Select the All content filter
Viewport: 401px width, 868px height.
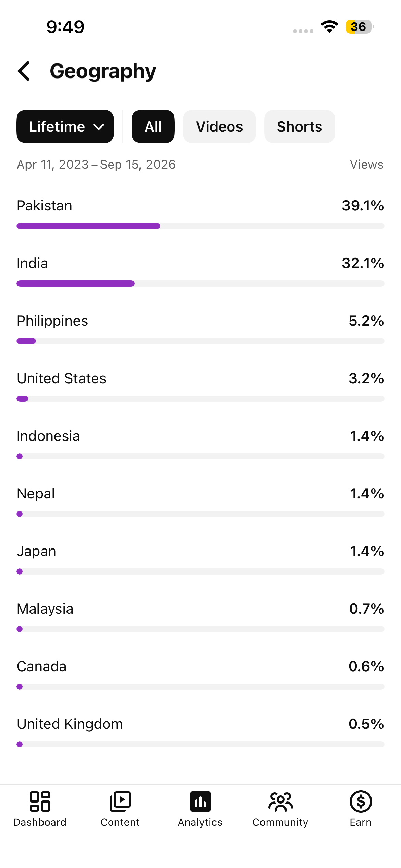pyautogui.click(x=153, y=126)
